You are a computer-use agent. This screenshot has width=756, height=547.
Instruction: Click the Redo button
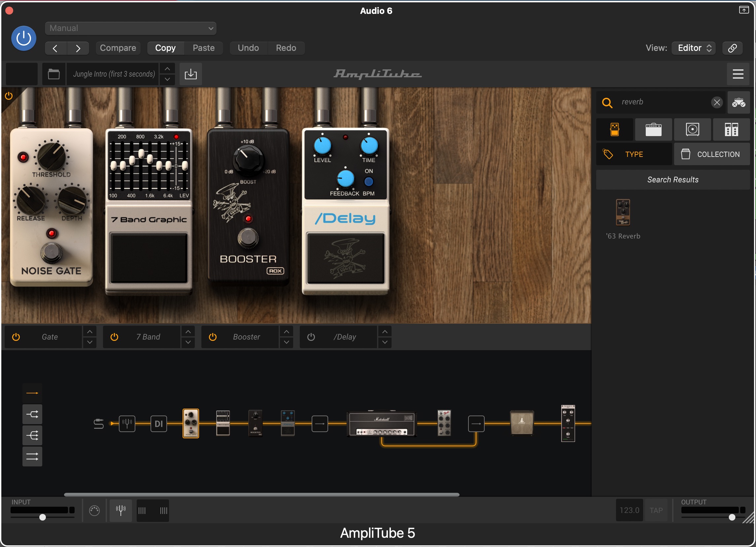(286, 48)
